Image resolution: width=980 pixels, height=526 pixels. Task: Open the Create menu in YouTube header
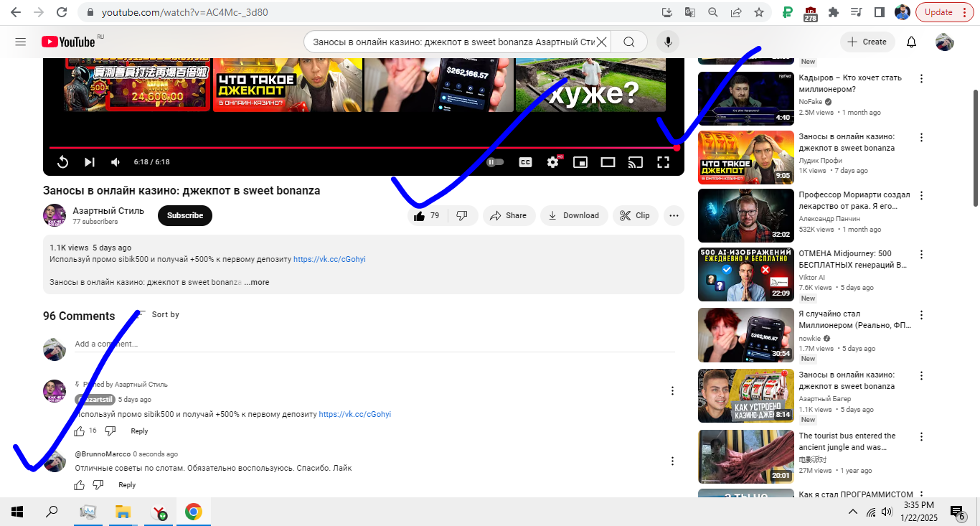coord(867,42)
